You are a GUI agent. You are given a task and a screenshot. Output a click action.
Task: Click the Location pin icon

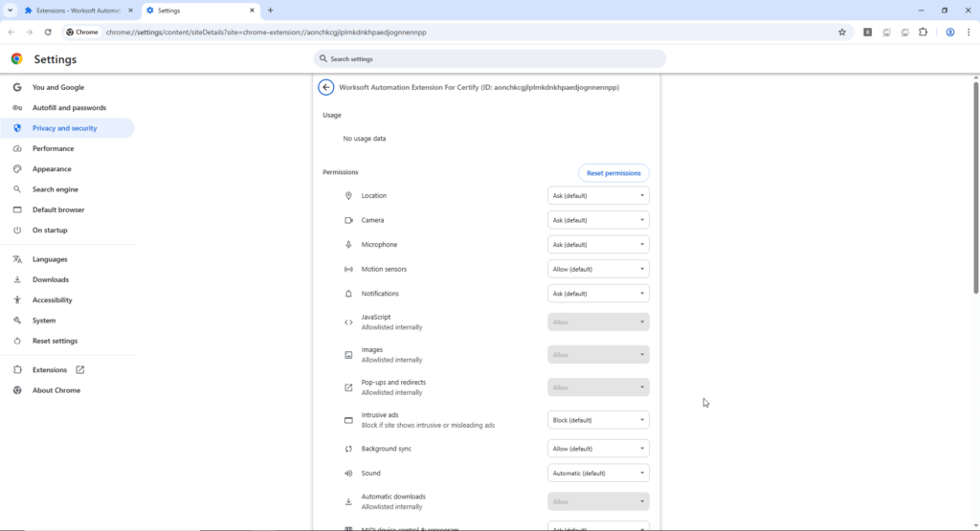pos(348,195)
